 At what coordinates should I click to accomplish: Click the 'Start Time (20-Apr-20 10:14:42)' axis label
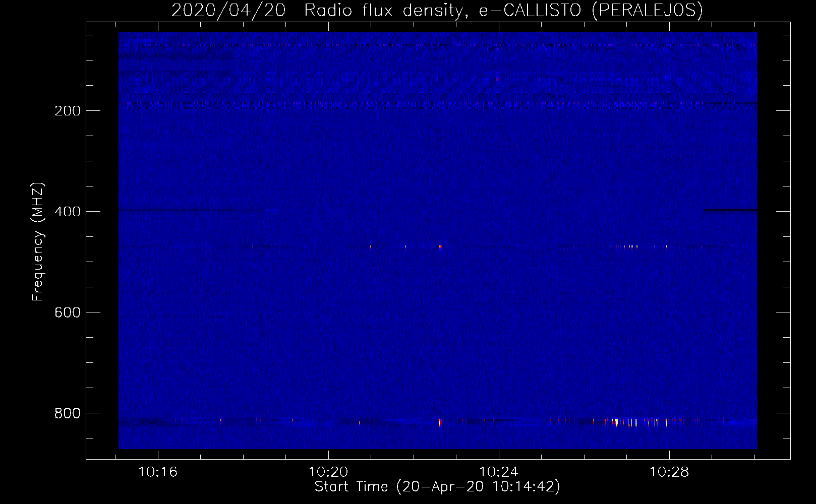click(x=437, y=487)
